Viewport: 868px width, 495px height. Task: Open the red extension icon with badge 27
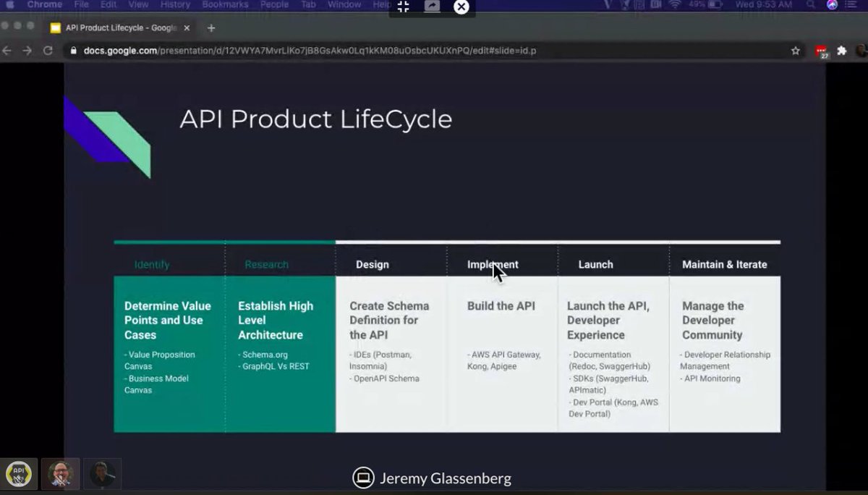point(822,51)
